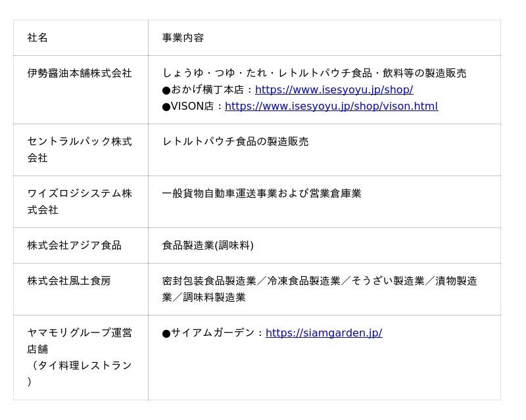Open the VISON店 vison.html link

[331, 106]
